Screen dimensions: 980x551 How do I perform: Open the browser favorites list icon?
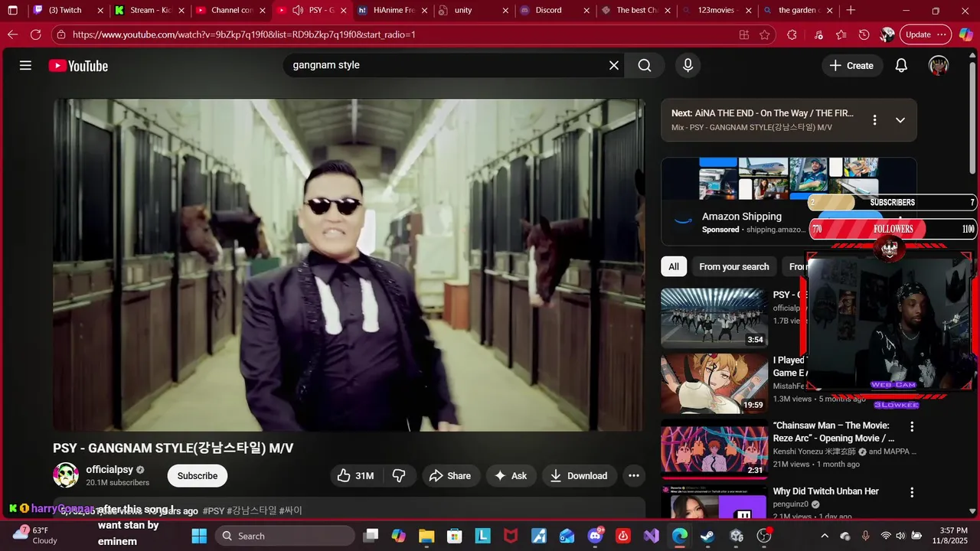(841, 34)
